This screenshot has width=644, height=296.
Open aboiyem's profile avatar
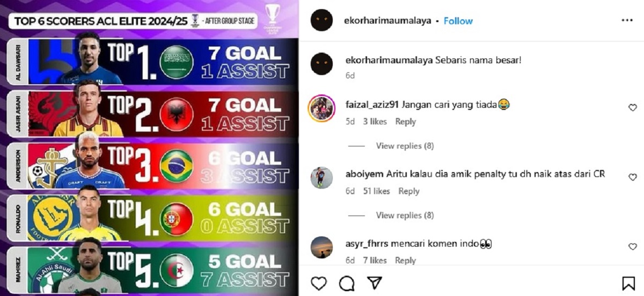point(322,178)
